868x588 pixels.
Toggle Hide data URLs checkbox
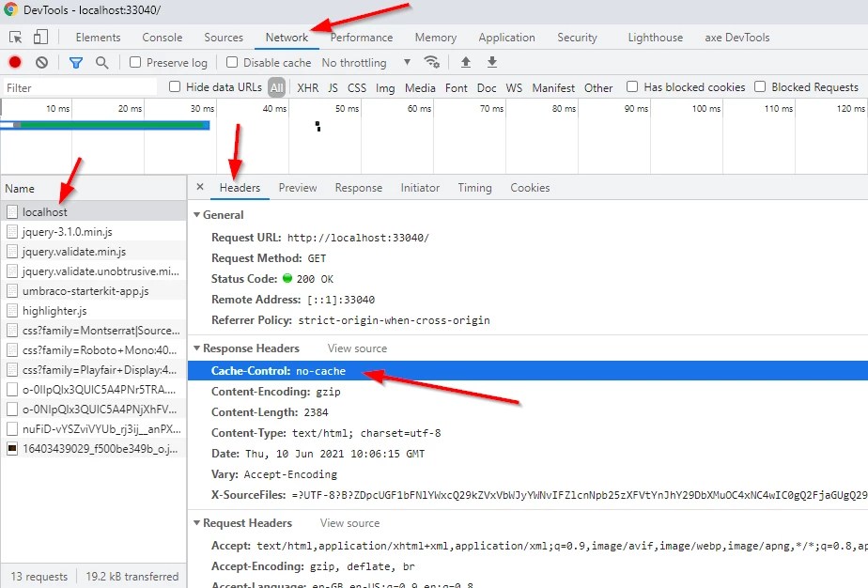(175, 85)
